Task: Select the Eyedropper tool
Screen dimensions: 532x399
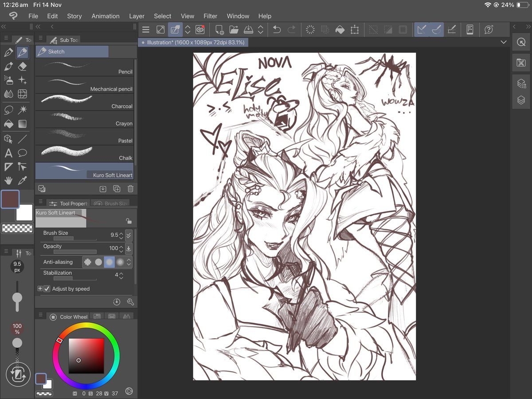Action: click(22, 180)
